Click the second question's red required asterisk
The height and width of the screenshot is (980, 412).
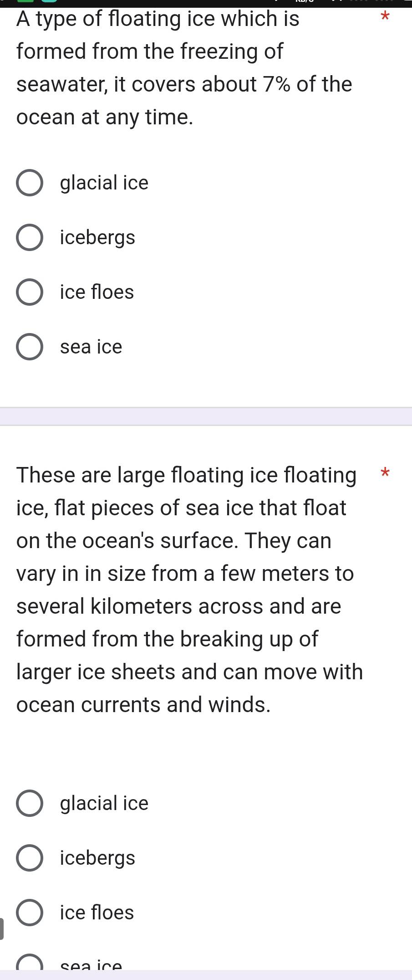[385, 472]
